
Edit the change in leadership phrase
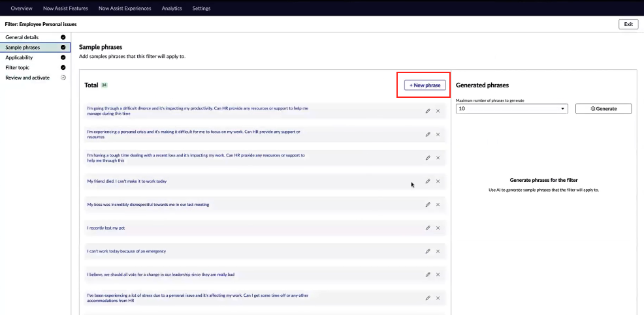point(428,275)
